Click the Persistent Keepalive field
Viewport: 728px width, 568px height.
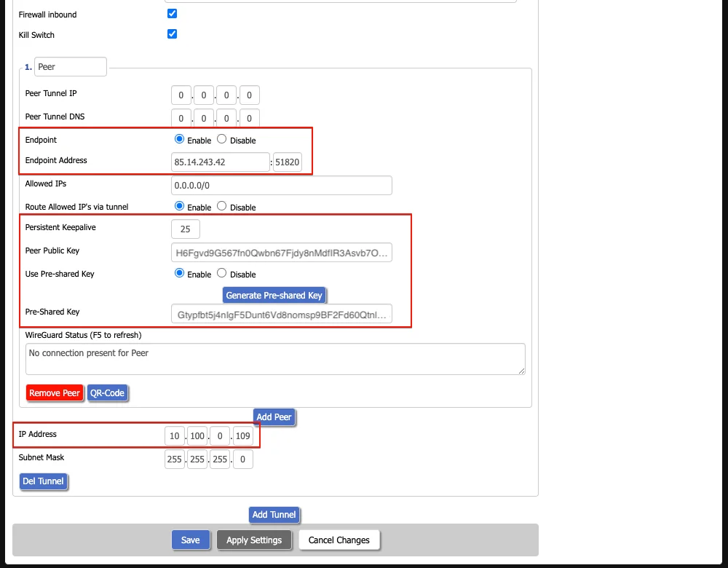[185, 229]
